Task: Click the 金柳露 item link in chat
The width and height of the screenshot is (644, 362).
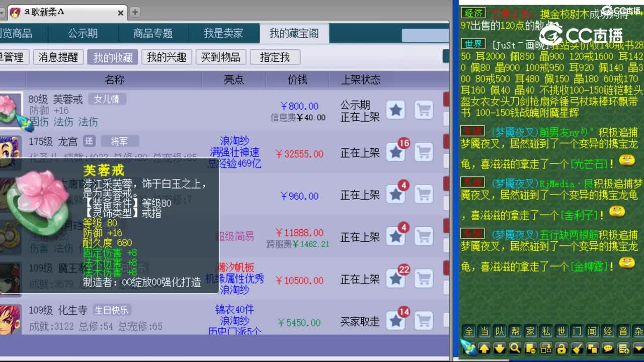Action: pos(589,266)
